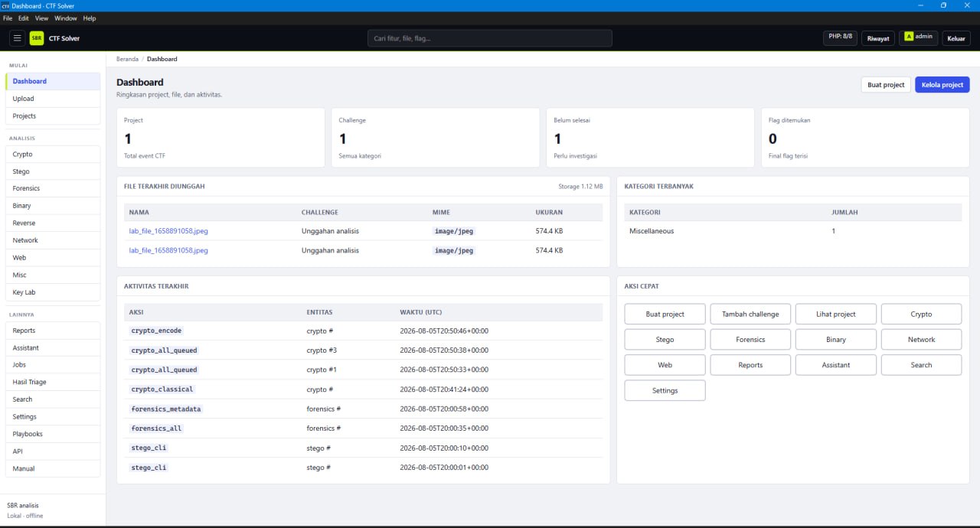Open Search under Lainnya sidebar
The image size is (980, 528).
53,399
